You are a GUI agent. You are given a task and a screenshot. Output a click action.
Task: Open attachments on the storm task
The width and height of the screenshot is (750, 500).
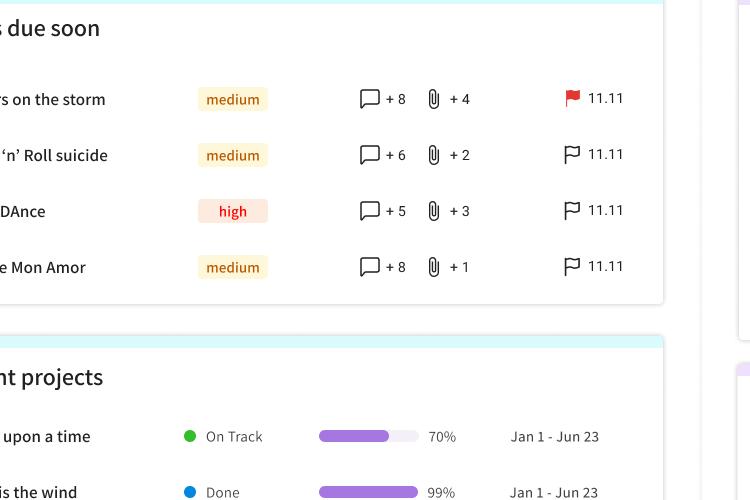434,99
